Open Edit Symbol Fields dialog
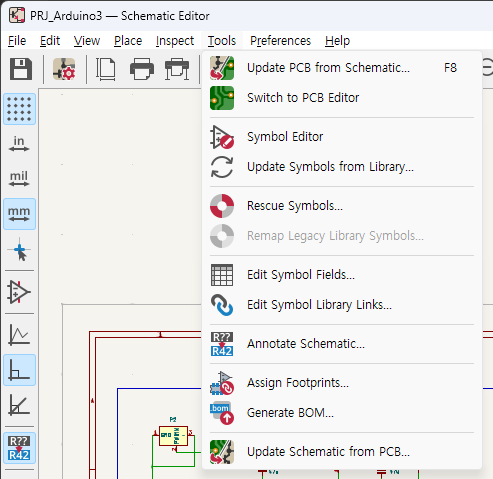 point(342,275)
